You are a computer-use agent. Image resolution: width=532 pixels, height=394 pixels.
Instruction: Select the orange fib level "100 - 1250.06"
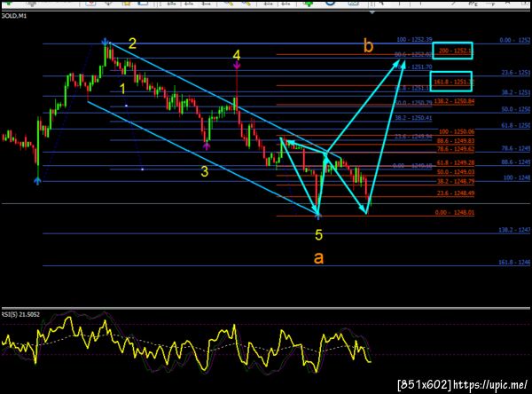click(457, 132)
